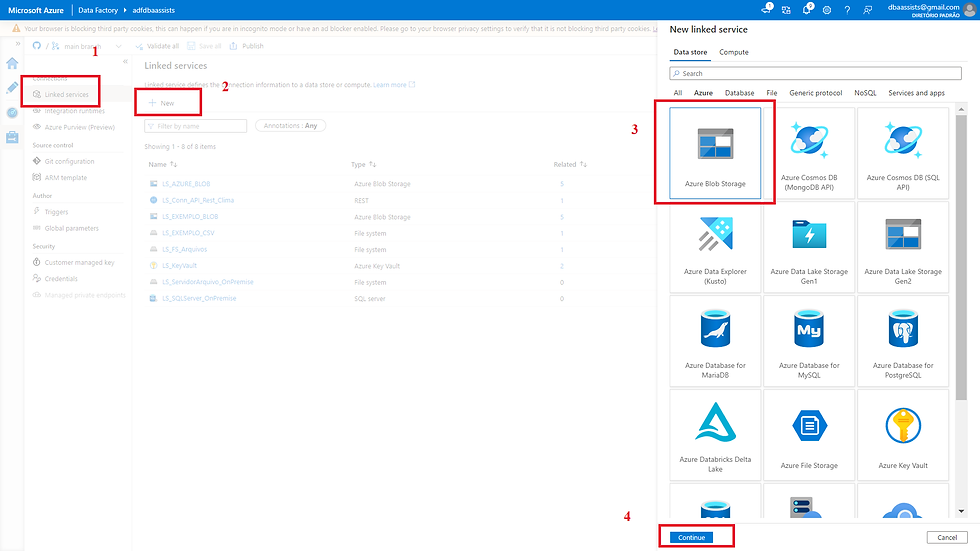Filter by Generic protocol category
The height and width of the screenshot is (551, 980).
click(816, 93)
